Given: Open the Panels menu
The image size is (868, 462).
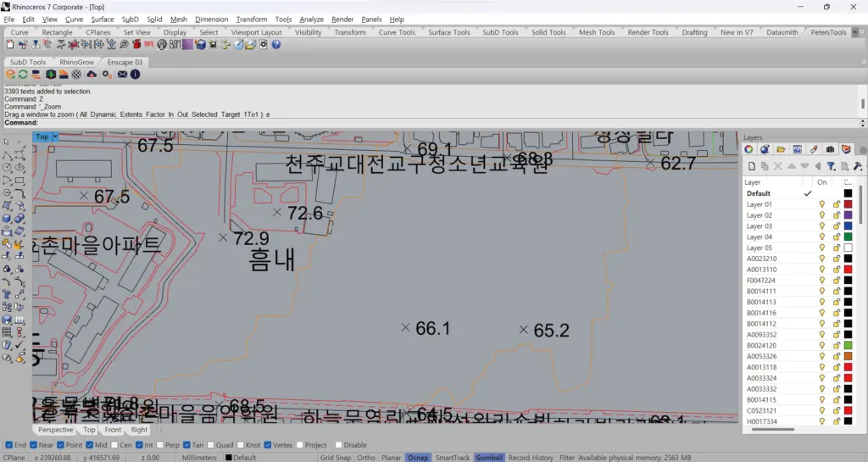Looking at the screenshot, I should pyautogui.click(x=371, y=19).
